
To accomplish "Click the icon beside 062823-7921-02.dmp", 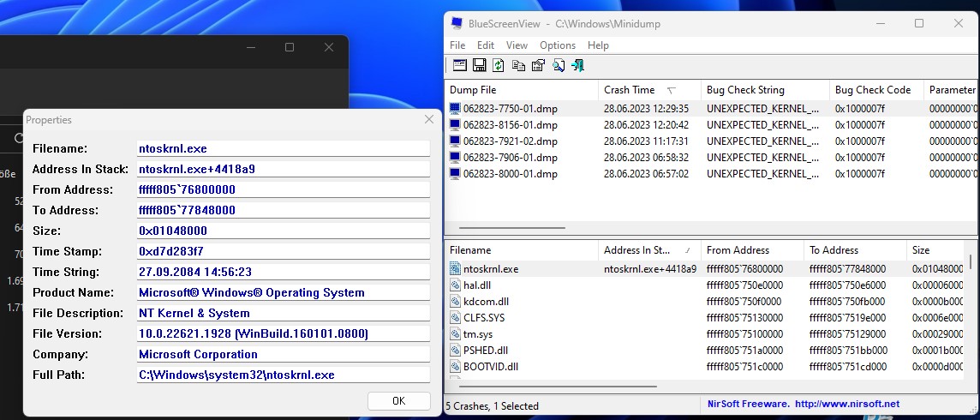I will (x=455, y=141).
